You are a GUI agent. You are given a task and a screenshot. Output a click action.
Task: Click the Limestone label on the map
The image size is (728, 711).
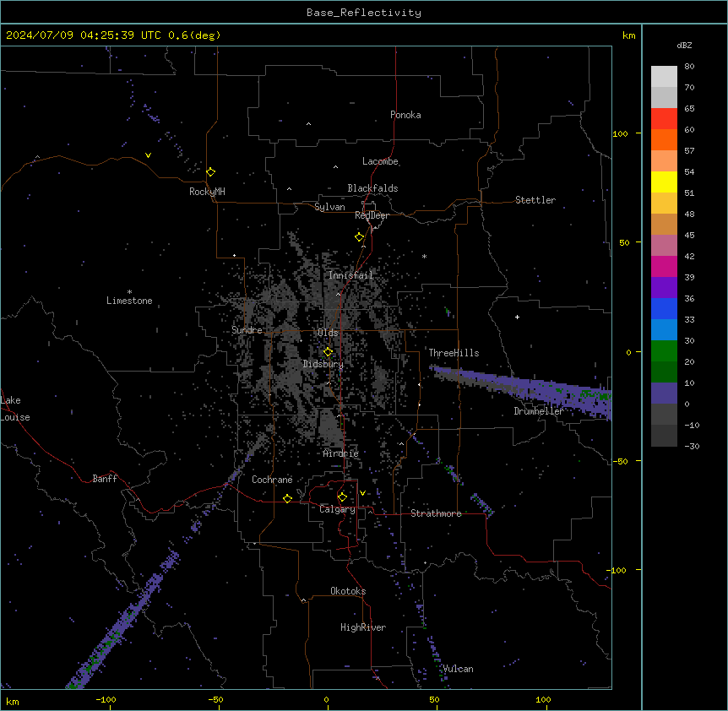point(129,301)
